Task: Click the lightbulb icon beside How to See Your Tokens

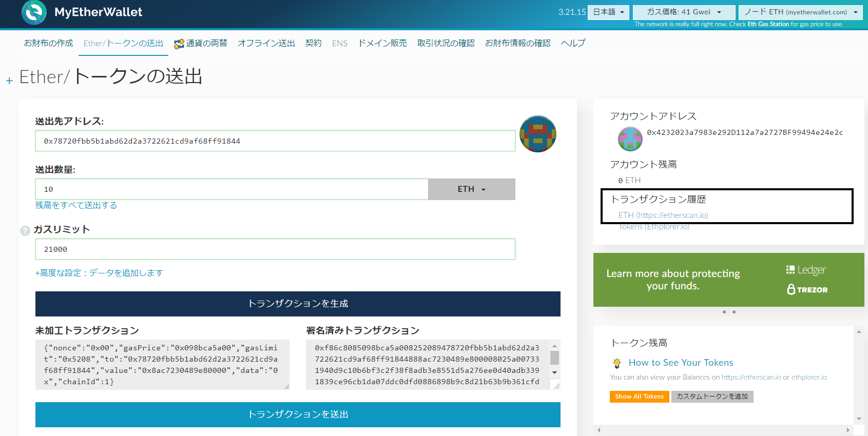Action: click(x=617, y=363)
